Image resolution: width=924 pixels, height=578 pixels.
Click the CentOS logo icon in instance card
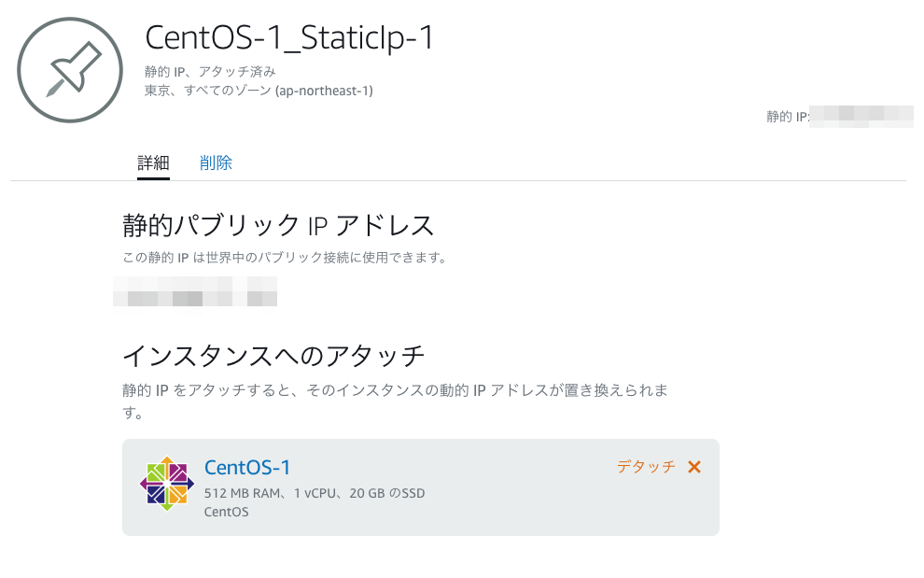[167, 484]
